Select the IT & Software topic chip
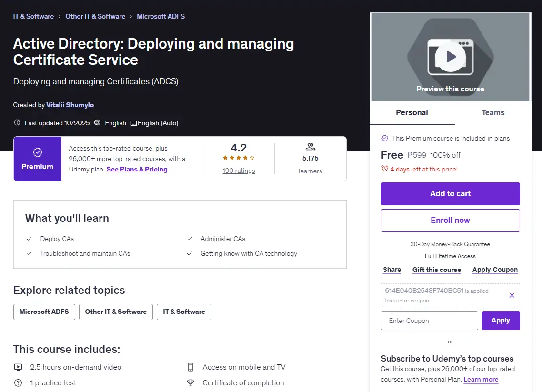Viewport: 542px width, 392px height. [x=184, y=312]
